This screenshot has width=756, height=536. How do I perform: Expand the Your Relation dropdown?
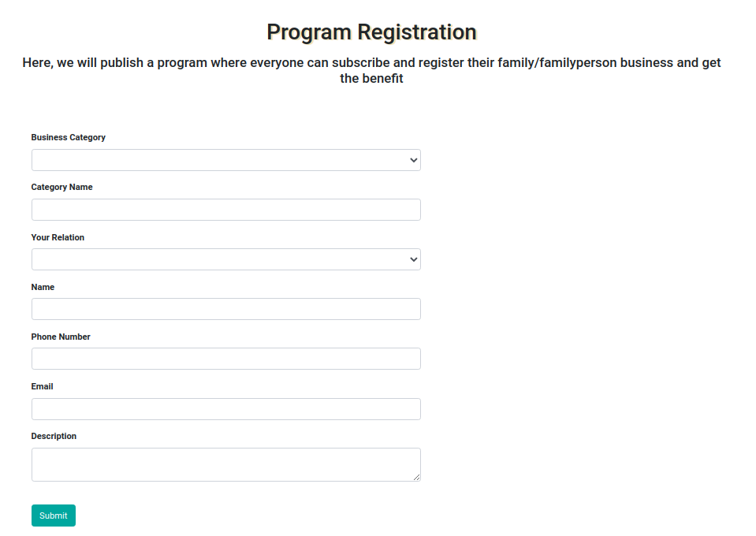pos(225,259)
